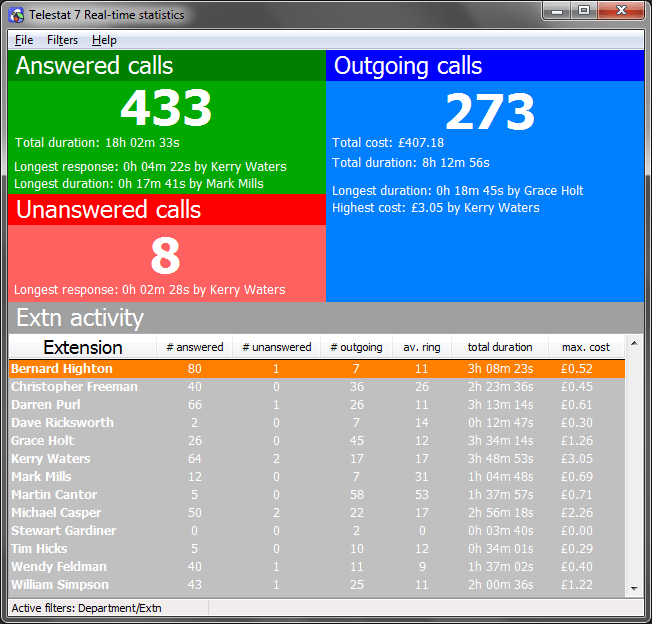Click Longest duration 0h 18m 45s line

click(457, 191)
